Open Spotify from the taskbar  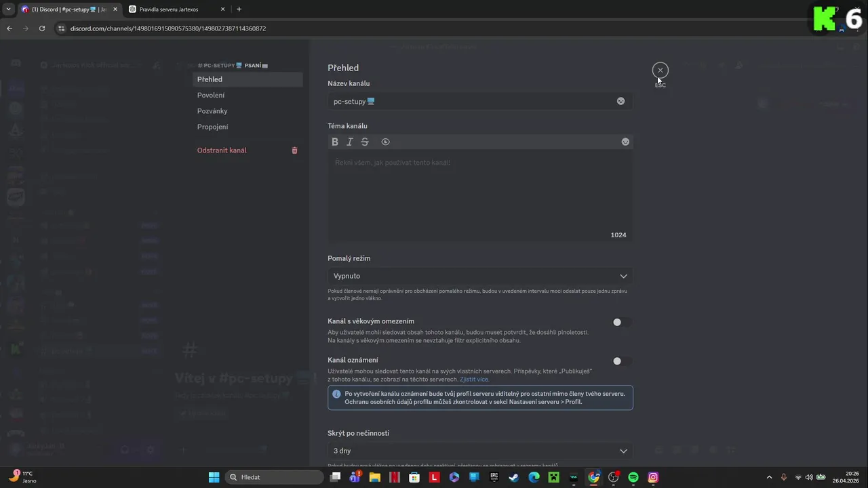point(633,477)
